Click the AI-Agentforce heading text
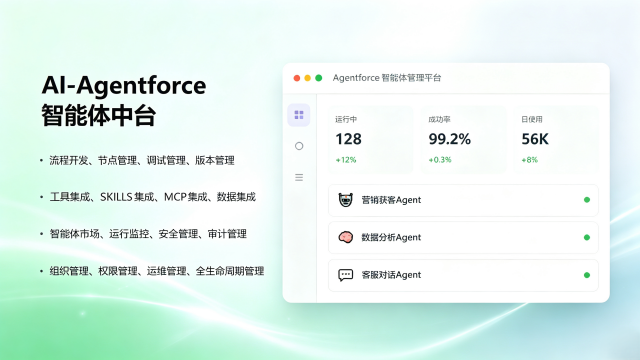This screenshot has width=640, height=360. [x=124, y=85]
